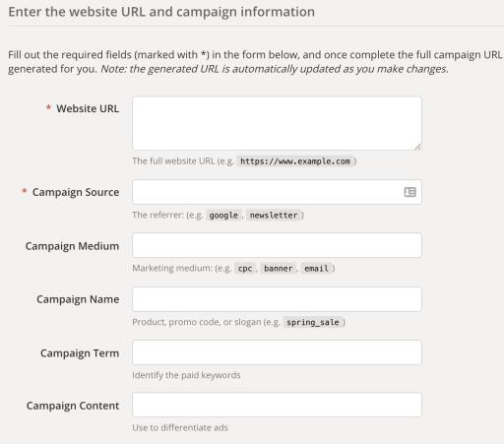
Task: Click inside the Campaign Name field
Action: click(x=277, y=299)
